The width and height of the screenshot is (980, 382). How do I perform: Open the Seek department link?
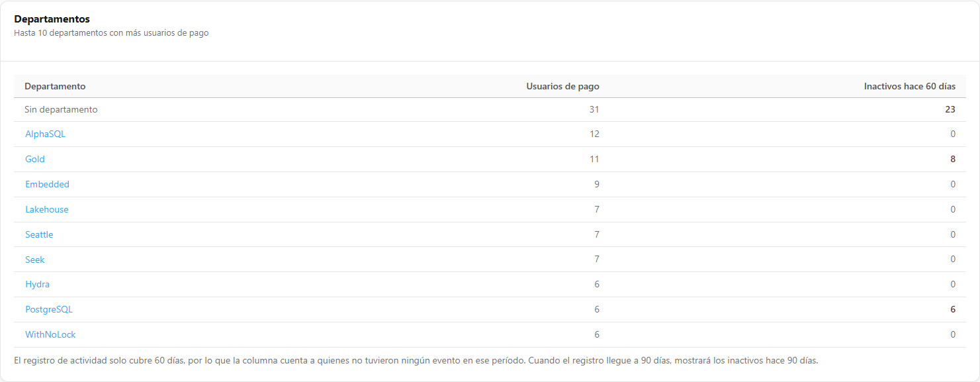click(35, 260)
